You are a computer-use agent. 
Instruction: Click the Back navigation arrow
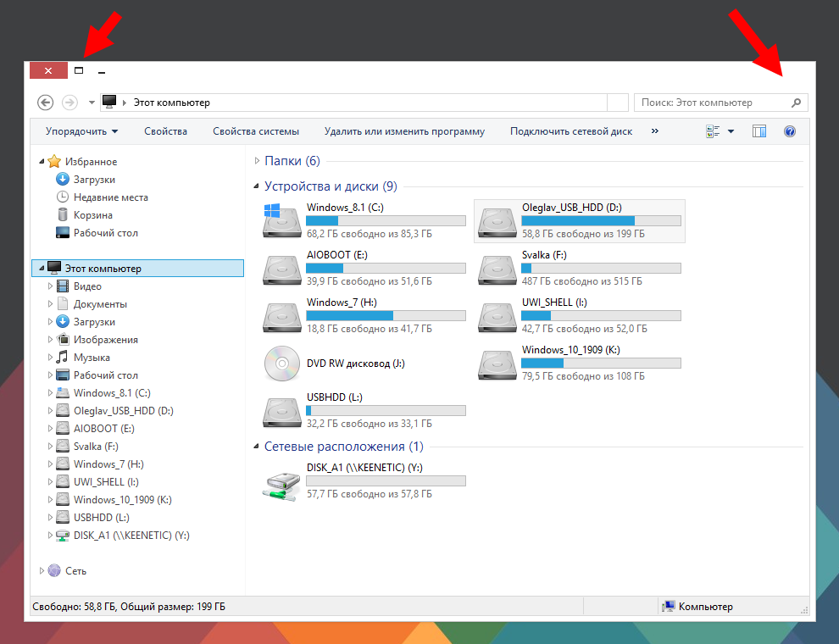(46, 103)
